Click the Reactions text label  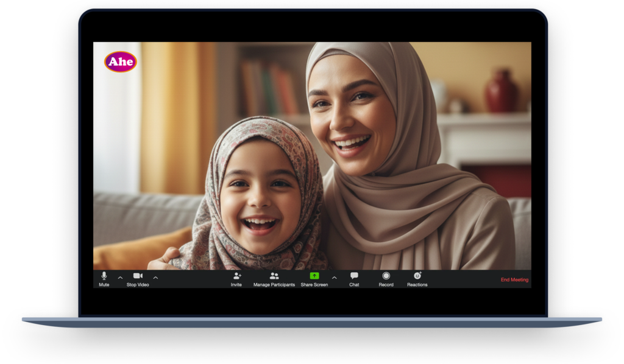coord(417,285)
